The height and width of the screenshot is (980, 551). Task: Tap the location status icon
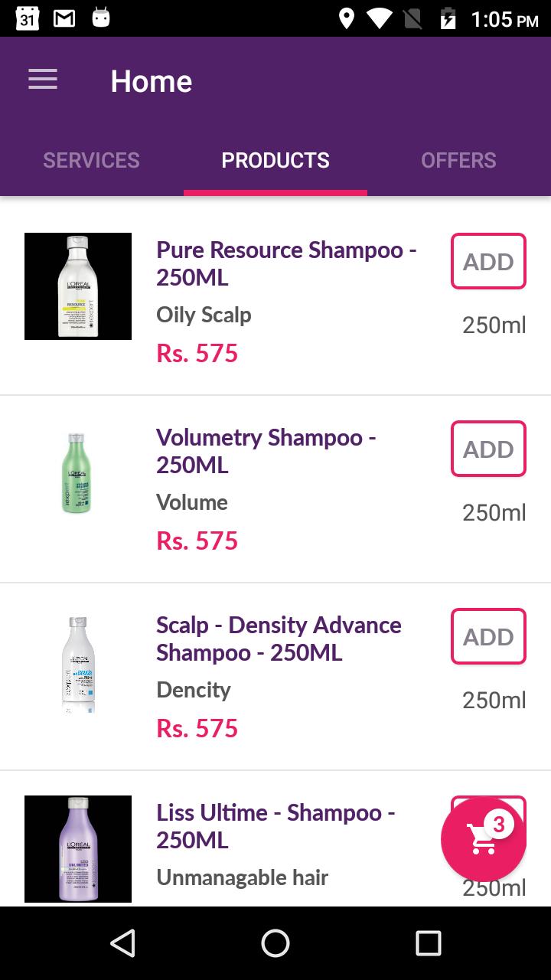pos(347,18)
